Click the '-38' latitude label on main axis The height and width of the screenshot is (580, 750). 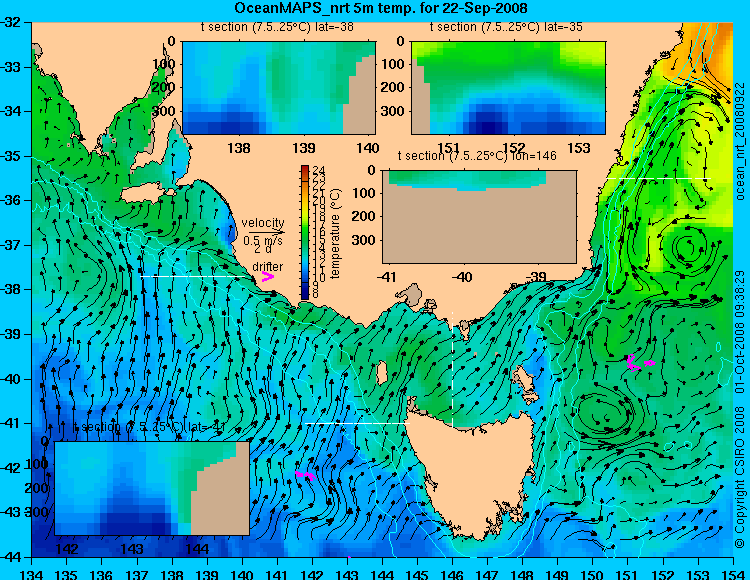[10, 289]
